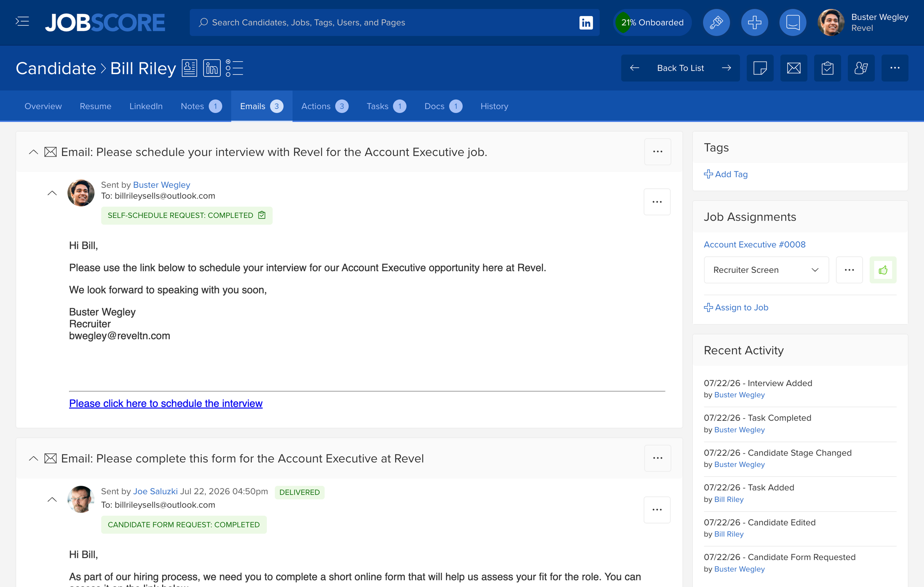
Task: Click the green thumbs up advance button
Action: 883,270
